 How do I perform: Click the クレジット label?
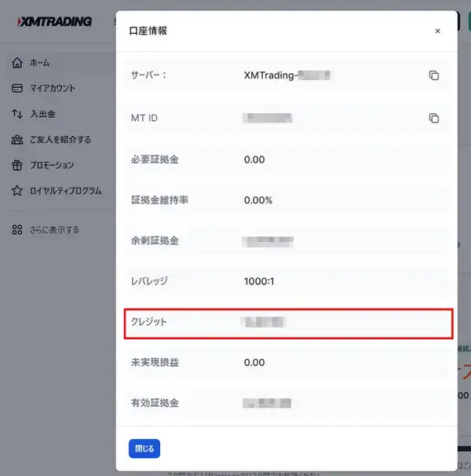pos(148,322)
